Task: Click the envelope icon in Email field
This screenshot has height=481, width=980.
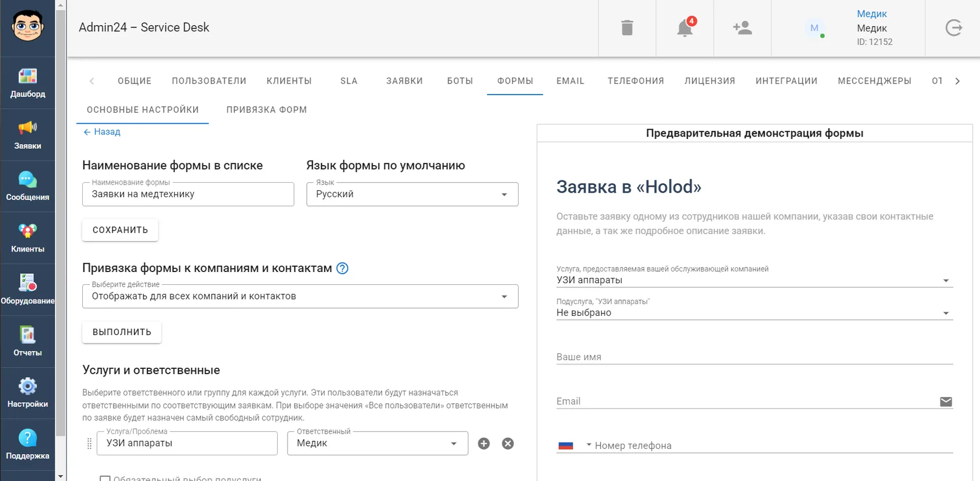Action: point(946,402)
